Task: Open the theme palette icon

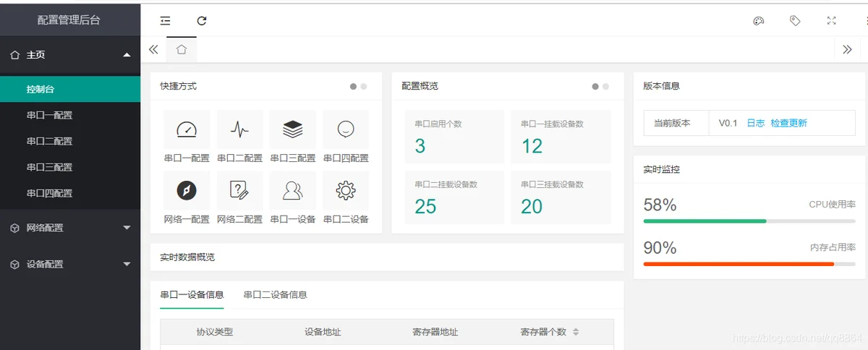Action: 759,21
